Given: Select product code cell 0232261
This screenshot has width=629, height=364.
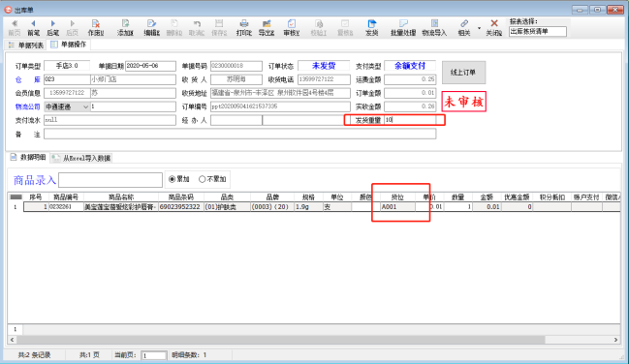Looking at the screenshot, I should click(x=66, y=207).
